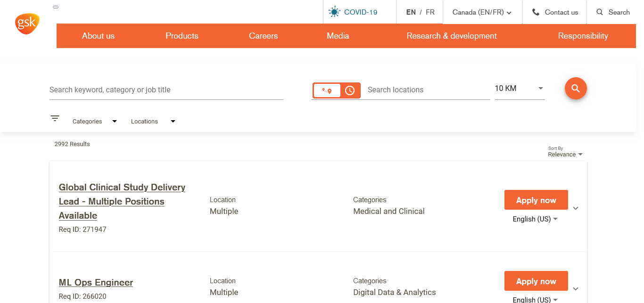Select the location pin search mode

coord(327,90)
